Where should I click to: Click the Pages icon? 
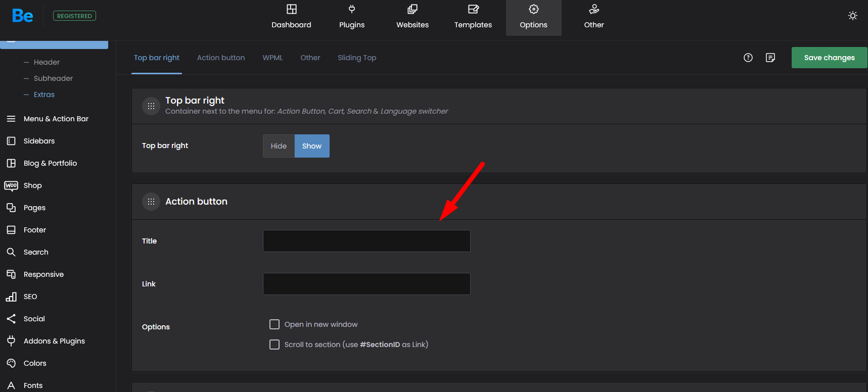tap(11, 208)
